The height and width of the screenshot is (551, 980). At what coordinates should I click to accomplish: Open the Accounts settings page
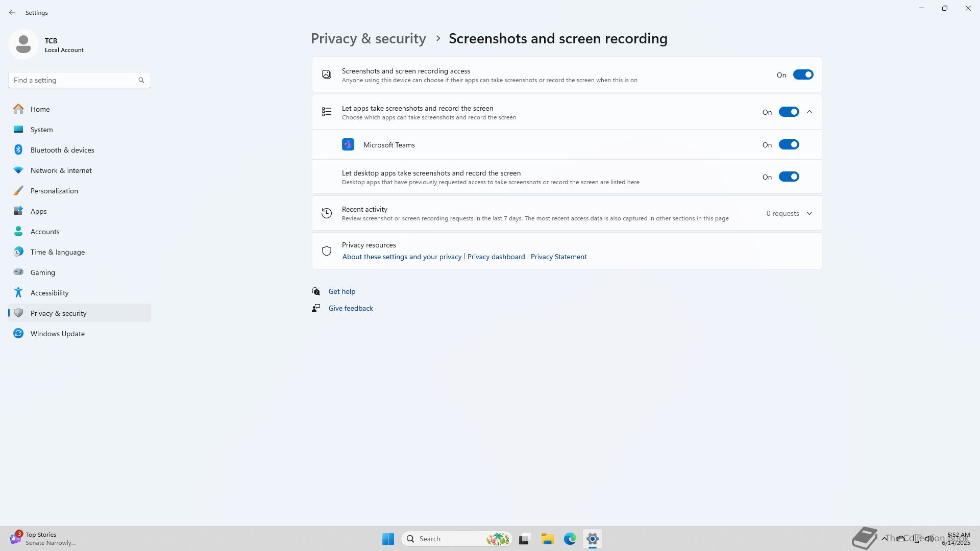click(x=45, y=232)
